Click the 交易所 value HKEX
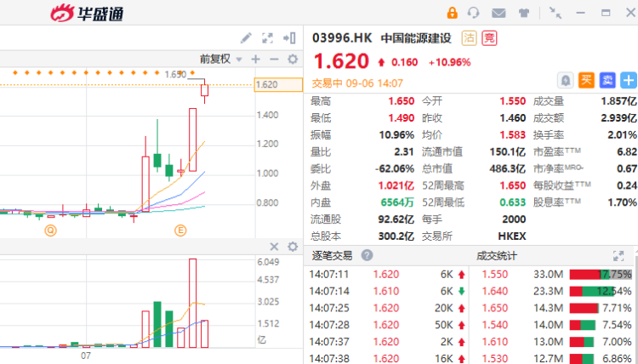This screenshot has width=638, height=364. pos(512,236)
